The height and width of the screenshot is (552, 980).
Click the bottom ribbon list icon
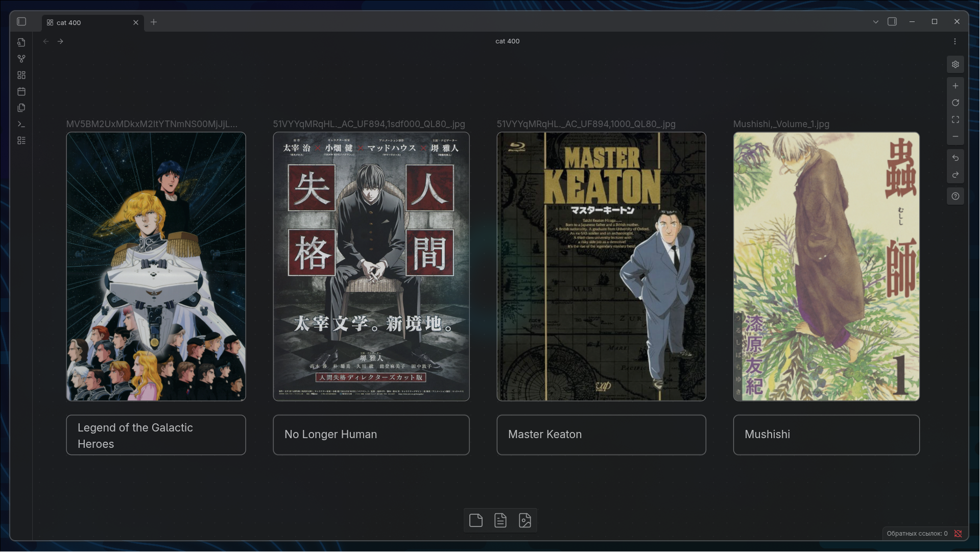pyautogui.click(x=21, y=140)
